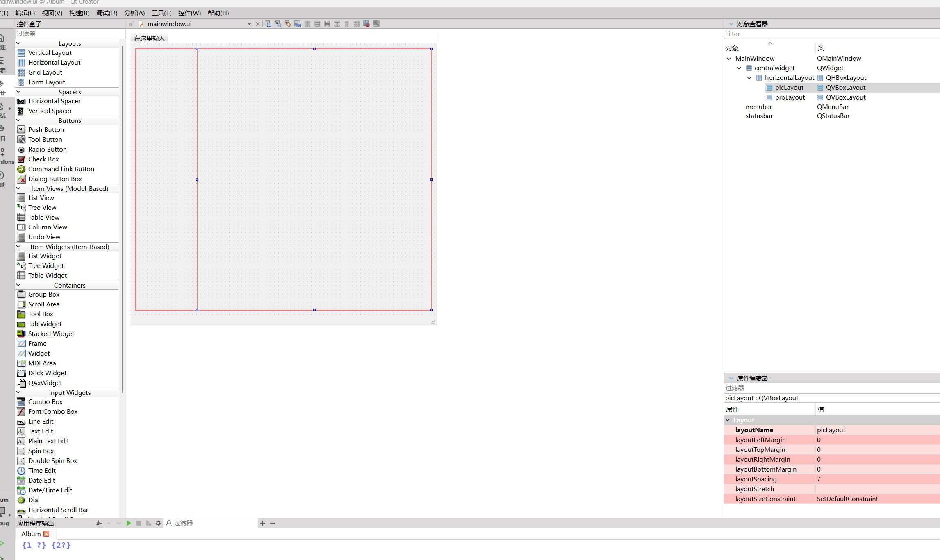The height and width of the screenshot is (560, 940).
Task: Select Push Button in the widget box
Action: [46, 130]
